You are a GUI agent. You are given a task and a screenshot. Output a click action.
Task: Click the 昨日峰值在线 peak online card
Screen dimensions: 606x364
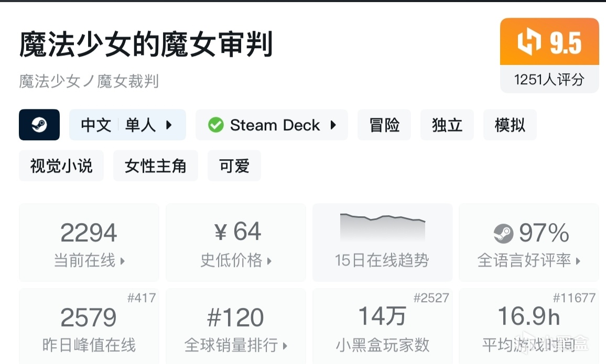click(x=89, y=326)
